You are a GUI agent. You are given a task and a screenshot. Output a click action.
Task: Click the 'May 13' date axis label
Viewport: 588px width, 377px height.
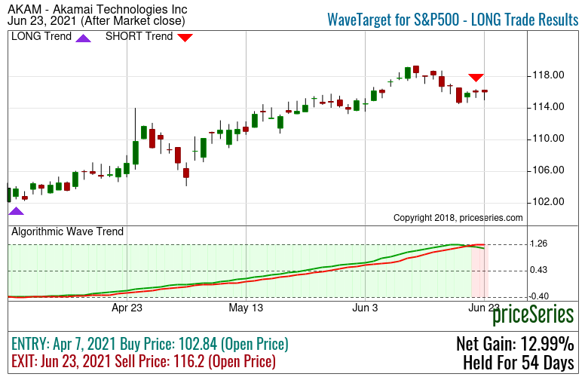click(246, 308)
